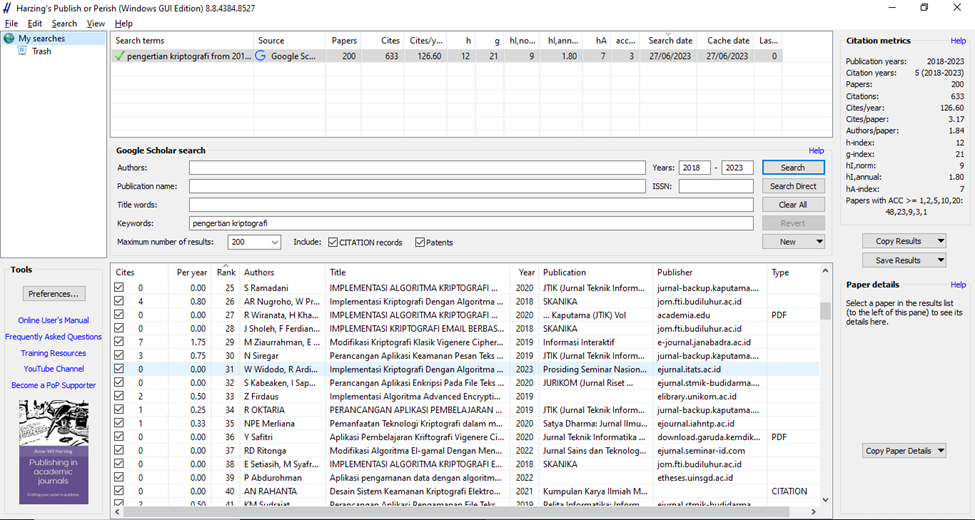Open the Help menu in menu bar
The height and width of the screenshot is (520, 975).
[x=124, y=24]
